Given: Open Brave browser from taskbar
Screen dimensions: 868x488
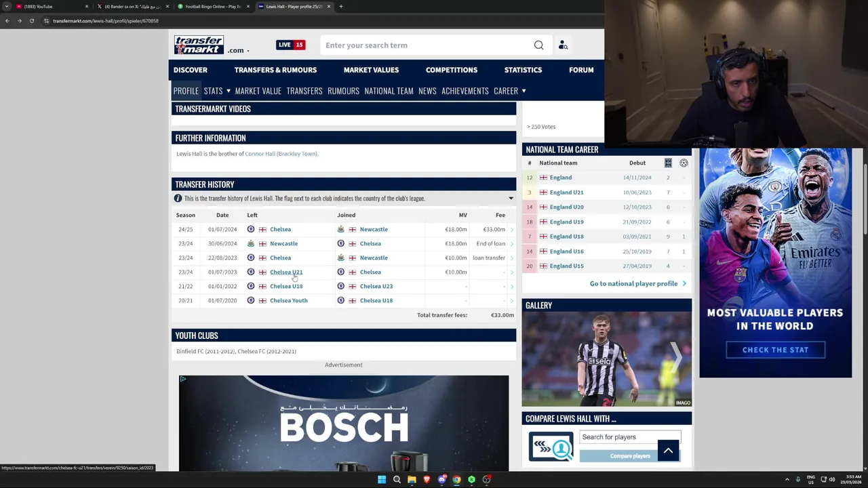Looking at the screenshot, I should click(427, 480).
